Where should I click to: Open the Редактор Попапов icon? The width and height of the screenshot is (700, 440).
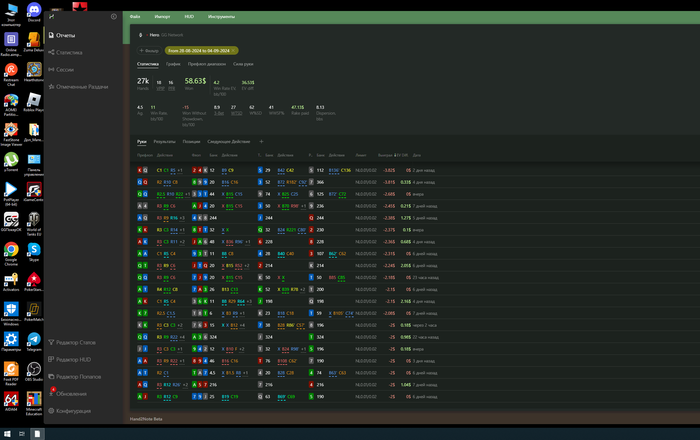coord(50,376)
